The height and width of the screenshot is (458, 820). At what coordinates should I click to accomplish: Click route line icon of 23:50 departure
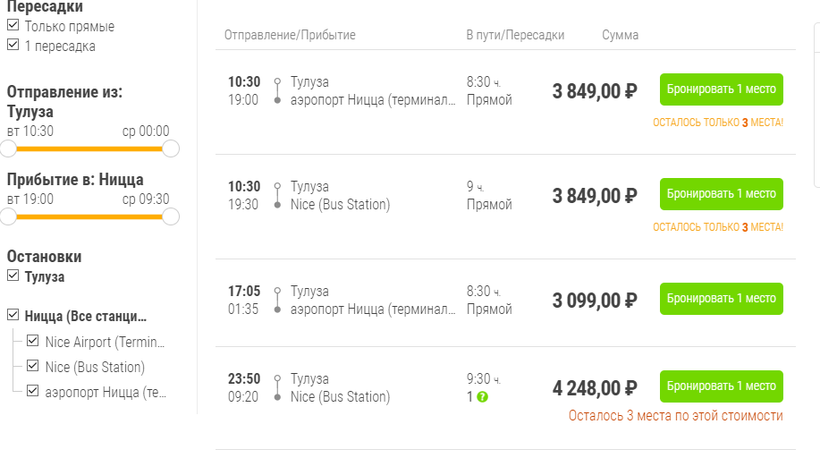point(278,388)
